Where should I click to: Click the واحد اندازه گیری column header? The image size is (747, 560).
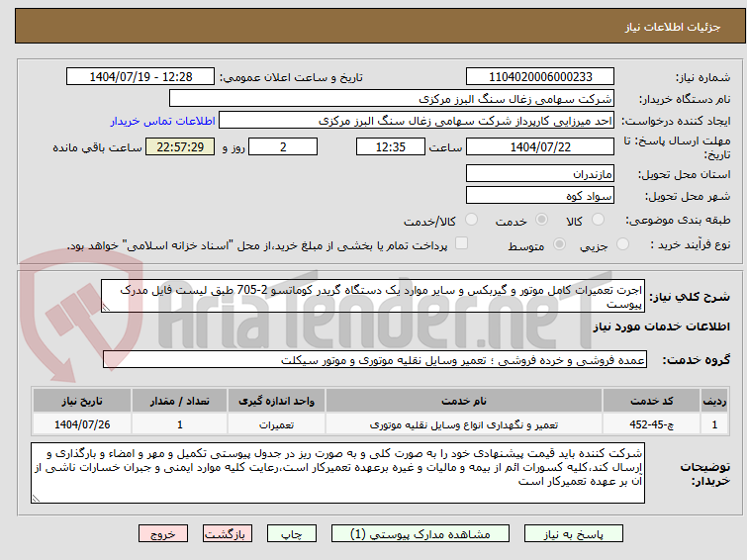tap(276, 401)
